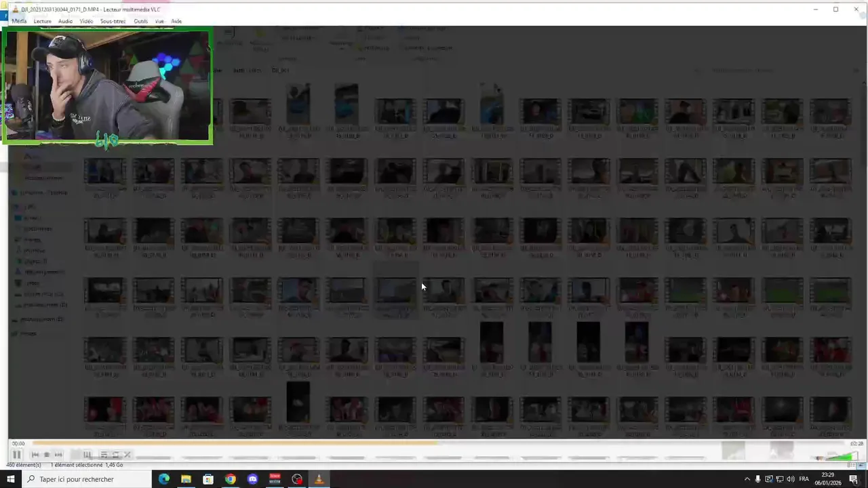868x488 pixels.
Task: Open the Audio menu
Action: tap(65, 21)
